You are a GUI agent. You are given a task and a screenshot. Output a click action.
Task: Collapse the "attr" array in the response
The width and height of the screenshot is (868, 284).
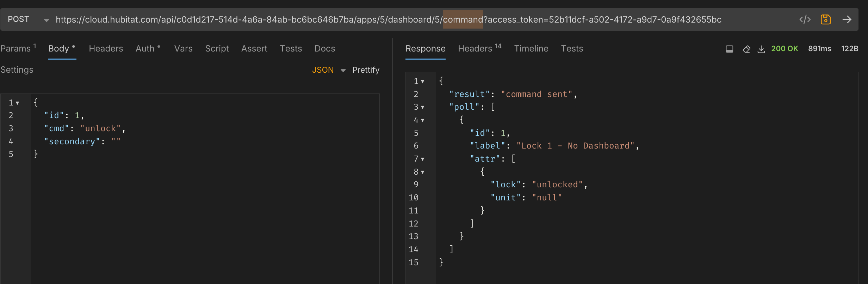pyautogui.click(x=423, y=159)
